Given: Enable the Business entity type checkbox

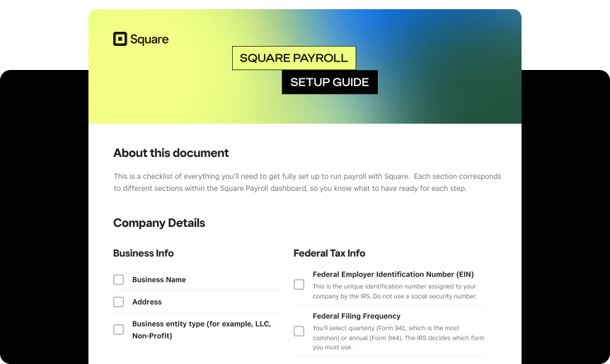Looking at the screenshot, I should [119, 329].
